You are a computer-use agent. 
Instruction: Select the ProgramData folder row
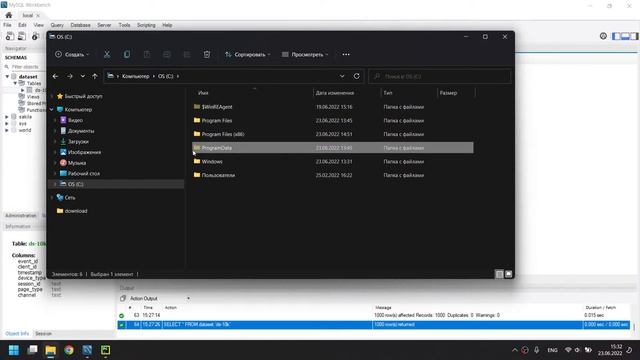click(333, 148)
